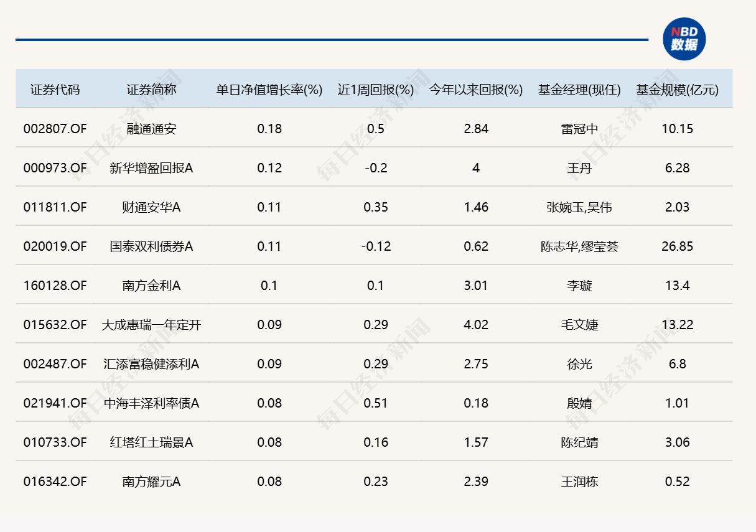The height and width of the screenshot is (532, 756).
Task: Select fund name 南方金利A
Action: (x=151, y=286)
